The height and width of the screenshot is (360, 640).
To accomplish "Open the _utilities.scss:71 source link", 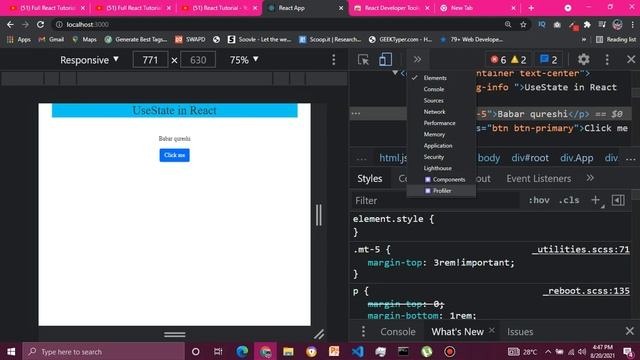I will click(581, 249).
